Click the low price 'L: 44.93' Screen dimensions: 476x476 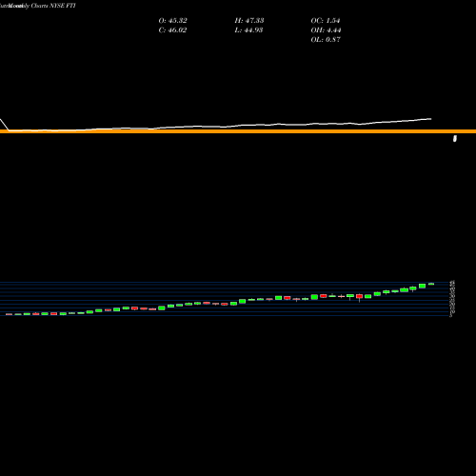[248, 30]
